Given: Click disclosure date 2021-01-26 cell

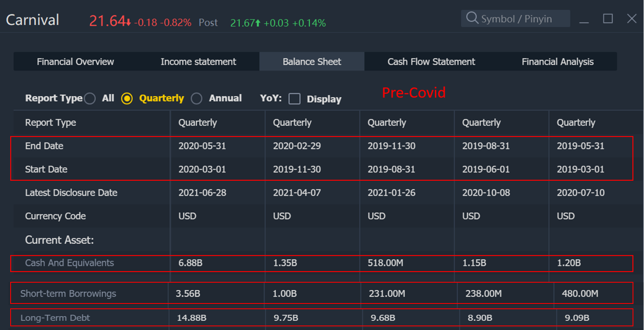Looking at the screenshot, I should (391, 193).
